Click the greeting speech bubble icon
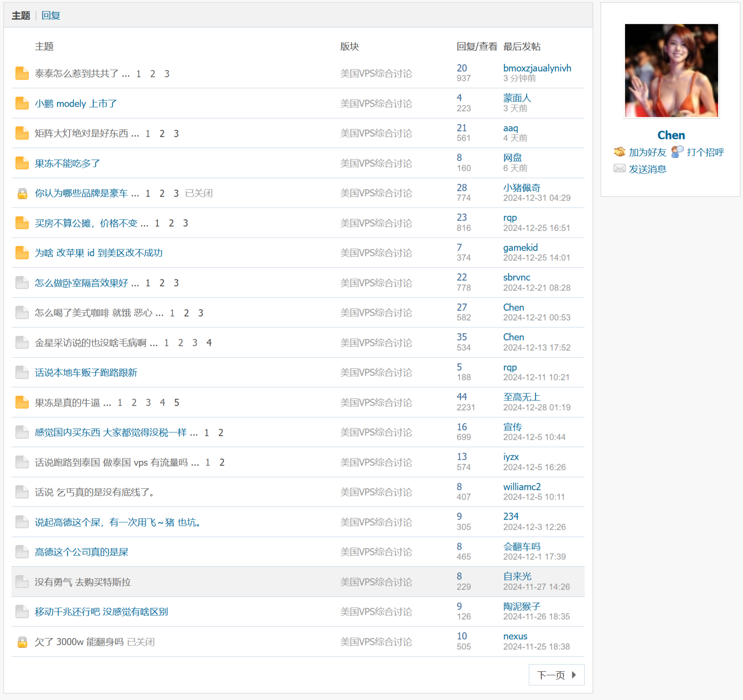This screenshot has width=743, height=700. pos(677,152)
